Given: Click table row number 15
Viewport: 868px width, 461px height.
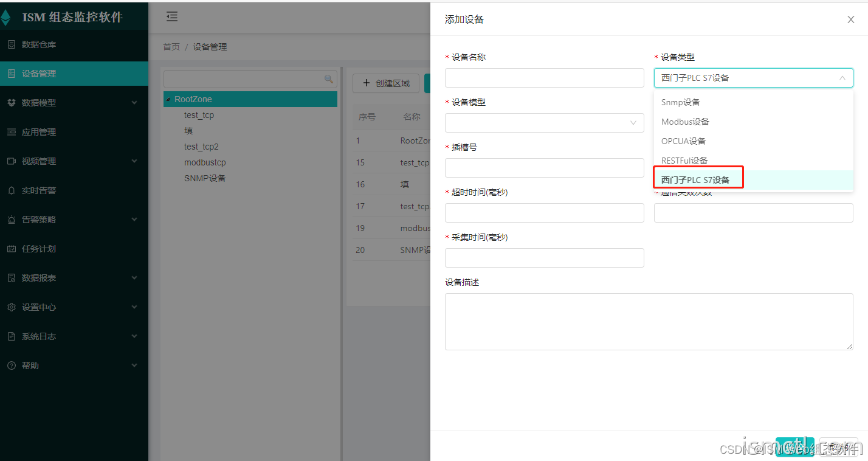Looking at the screenshot, I should (360, 162).
